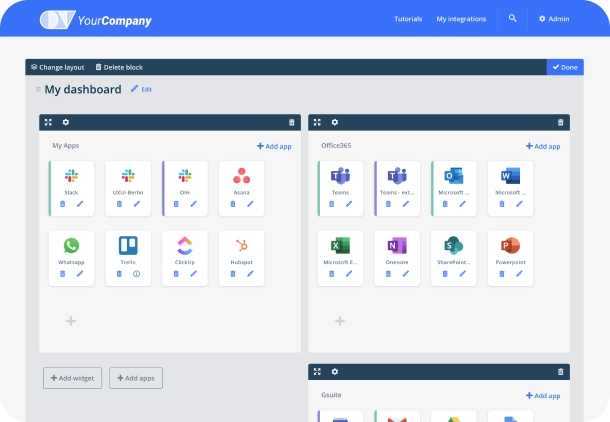Screen dimensions: 610x422
Task: Click plus placeholder in Office365
Action: coord(340,321)
